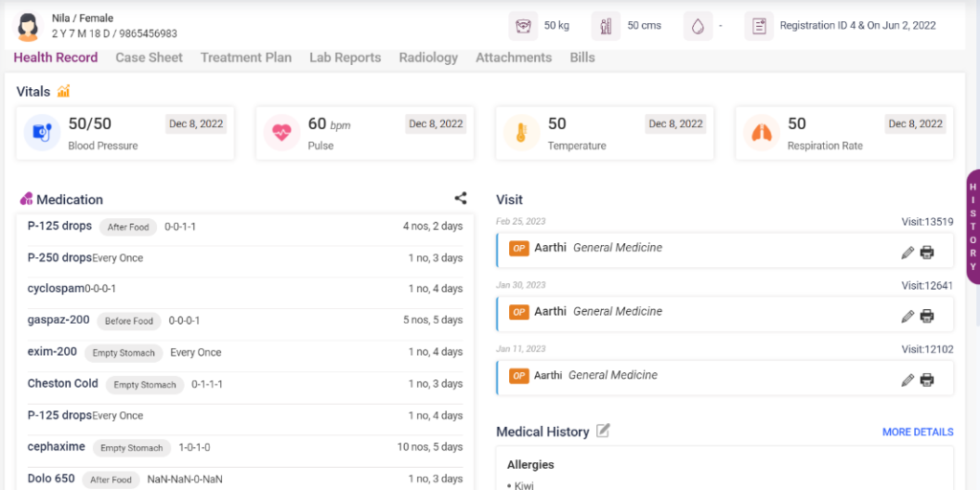
Task: Edit visit 12641 using pencil icon
Action: 907,316
